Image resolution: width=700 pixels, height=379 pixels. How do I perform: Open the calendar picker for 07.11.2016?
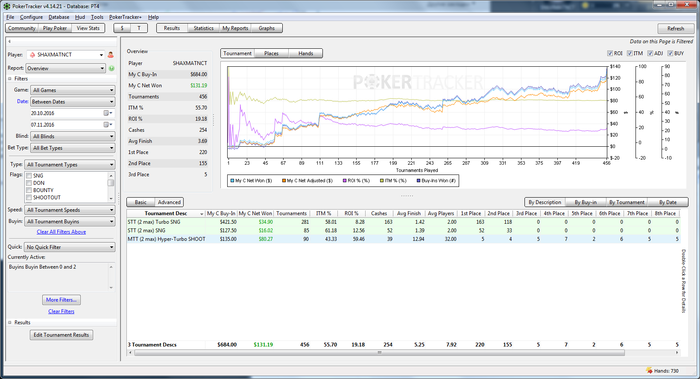tap(107, 125)
